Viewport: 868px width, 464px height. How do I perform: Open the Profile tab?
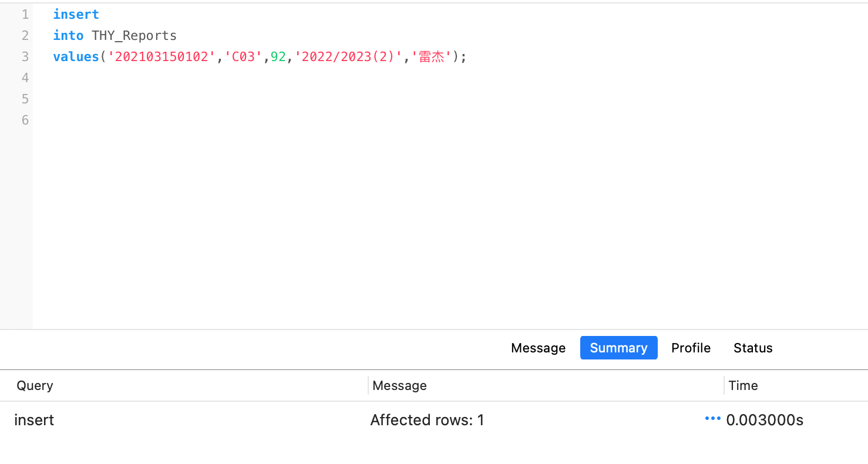pos(691,348)
